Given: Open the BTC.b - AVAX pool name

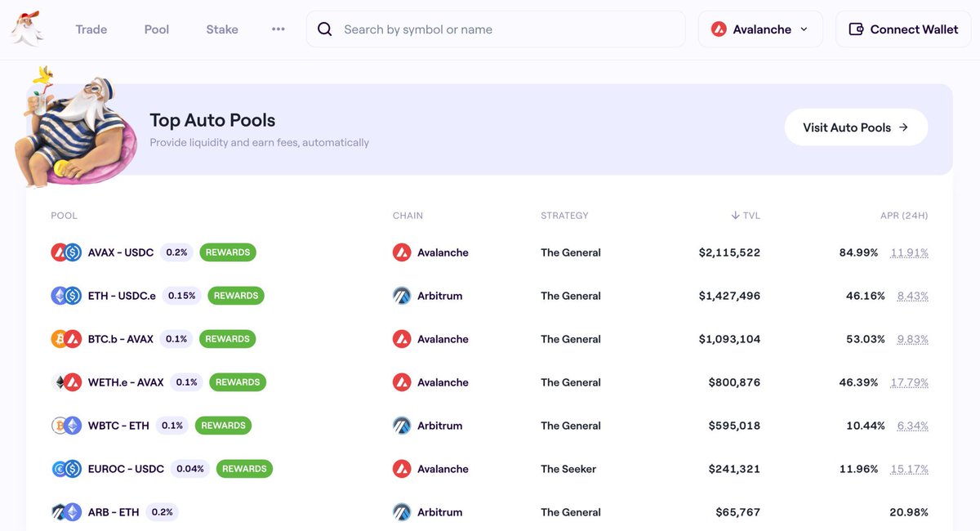Looking at the screenshot, I should (x=121, y=339).
